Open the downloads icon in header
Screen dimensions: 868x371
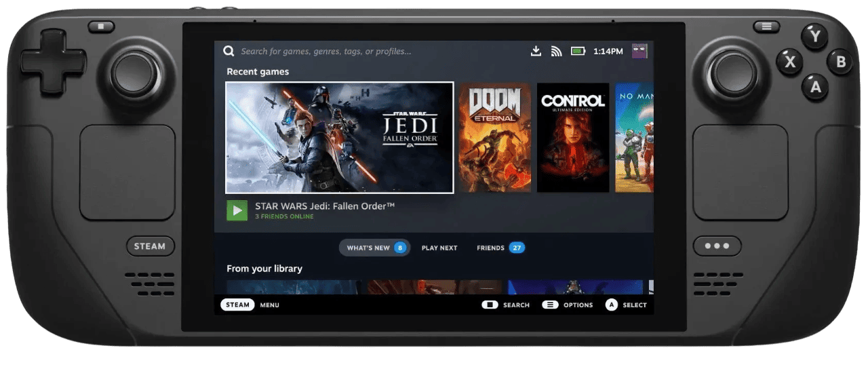pos(536,51)
